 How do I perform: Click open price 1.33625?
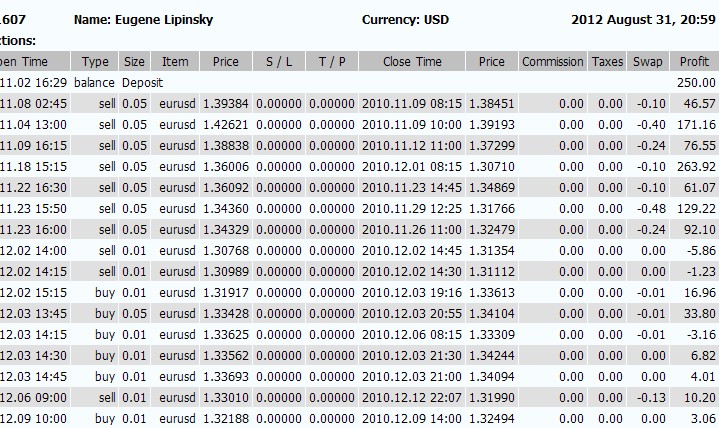[226, 335]
